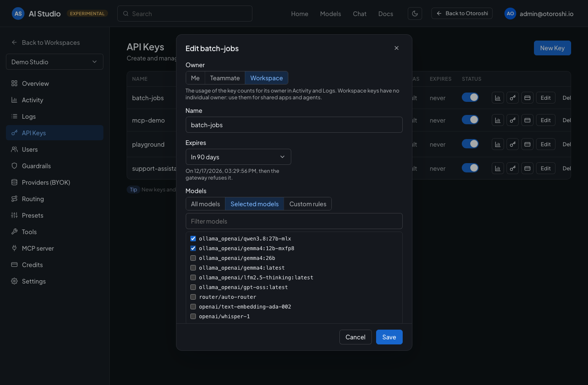Click Back to Workspaces link
This screenshot has height=385, width=588.
(x=46, y=42)
